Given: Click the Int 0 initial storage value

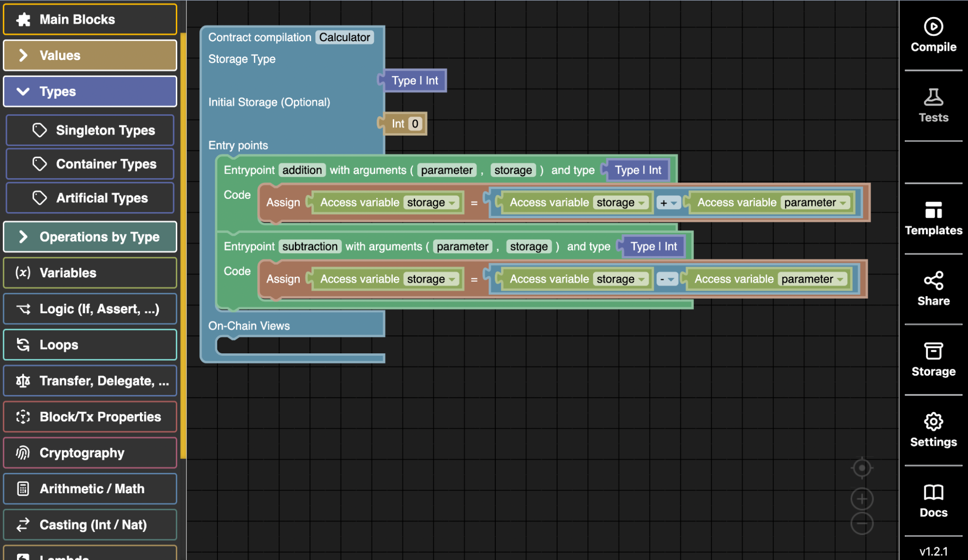Looking at the screenshot, I should (x=415, y=124).
